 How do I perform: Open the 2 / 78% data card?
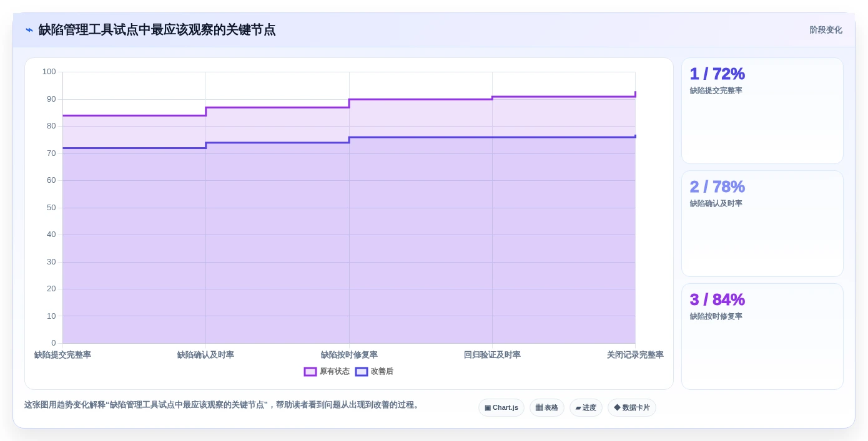coord(762,224)
